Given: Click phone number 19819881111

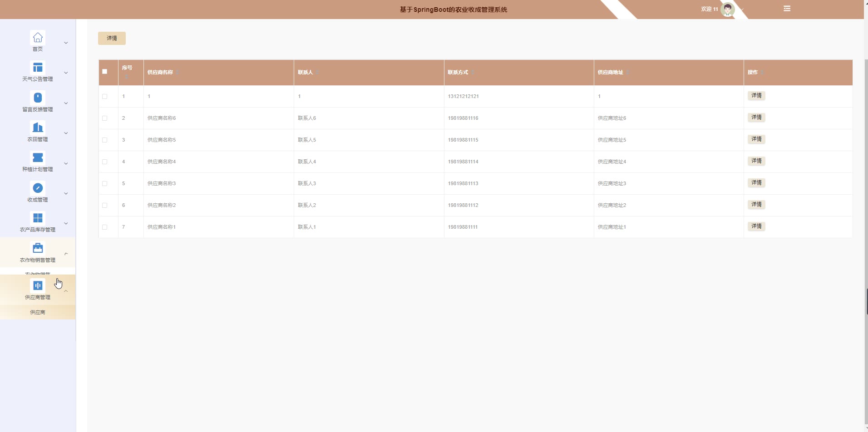Looking at the screenshot, I should (x=463, y=227).
